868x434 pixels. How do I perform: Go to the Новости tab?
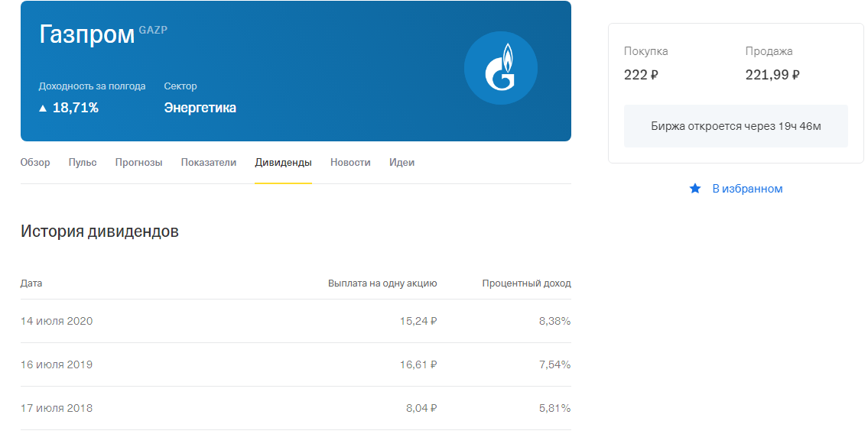pos(350,163)
